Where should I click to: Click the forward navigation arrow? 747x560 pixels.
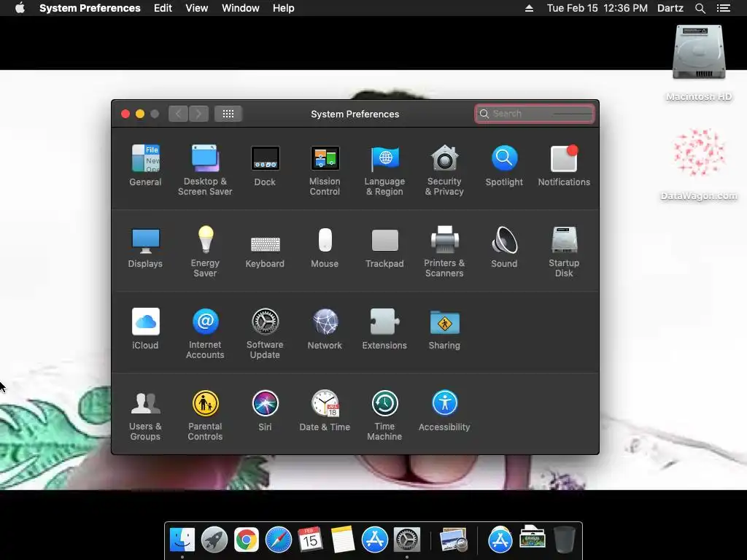coord(198,114)
